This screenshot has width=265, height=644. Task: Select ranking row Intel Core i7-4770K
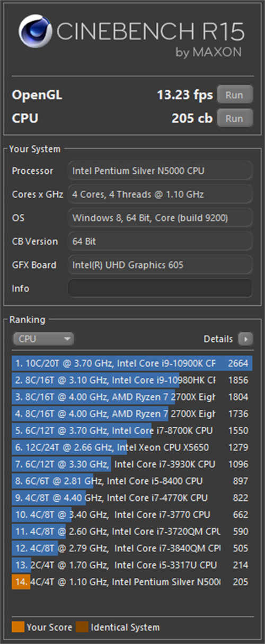pos(132,498)
